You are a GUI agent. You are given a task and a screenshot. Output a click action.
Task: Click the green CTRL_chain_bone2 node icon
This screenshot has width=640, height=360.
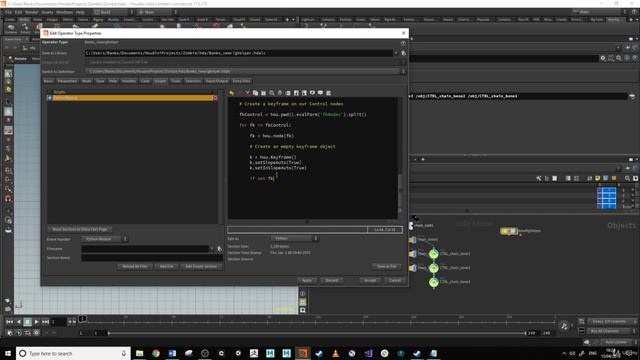pyautogui.click(x=433, y=268)
